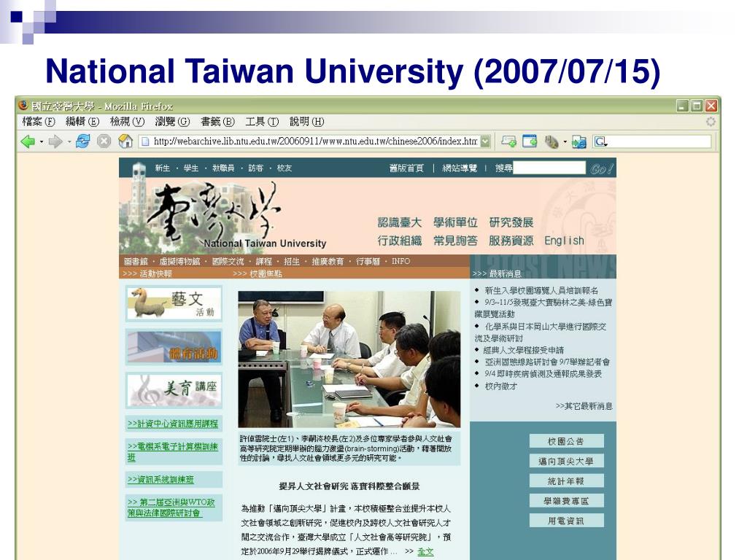Open the 新生 link in top bar
The image size is (747, 560).
(162, 168)
